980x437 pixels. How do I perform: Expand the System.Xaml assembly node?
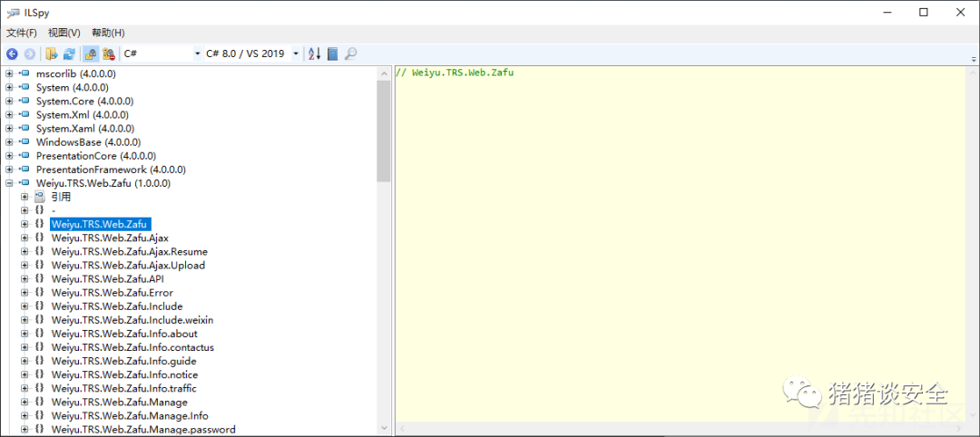pos(9,129)
